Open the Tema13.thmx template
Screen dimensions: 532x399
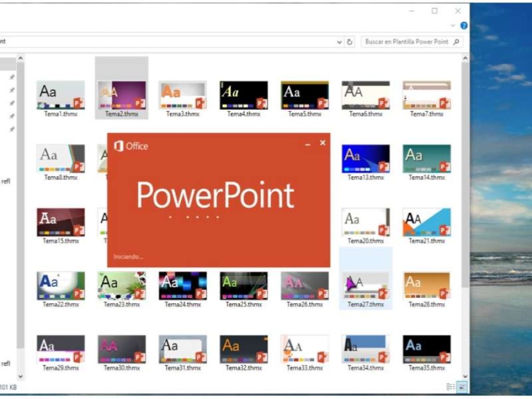(365, 157)
